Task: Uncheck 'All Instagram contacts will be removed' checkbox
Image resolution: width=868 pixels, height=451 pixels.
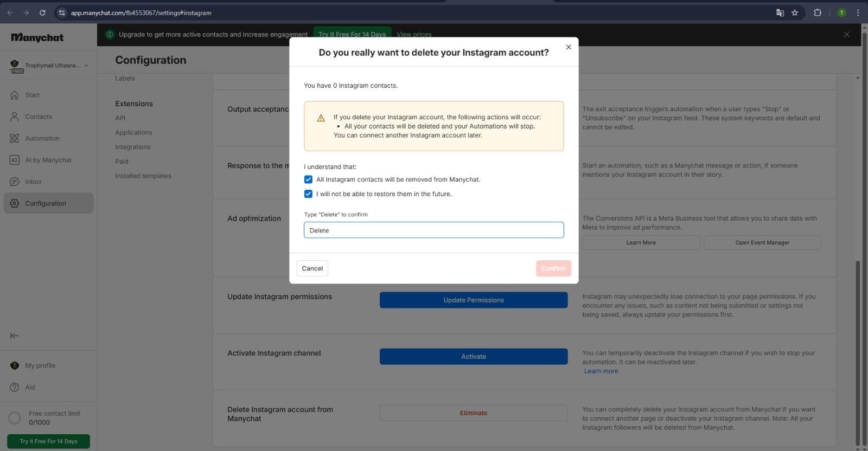Action: pyautogui.click(x=308, y=179)
